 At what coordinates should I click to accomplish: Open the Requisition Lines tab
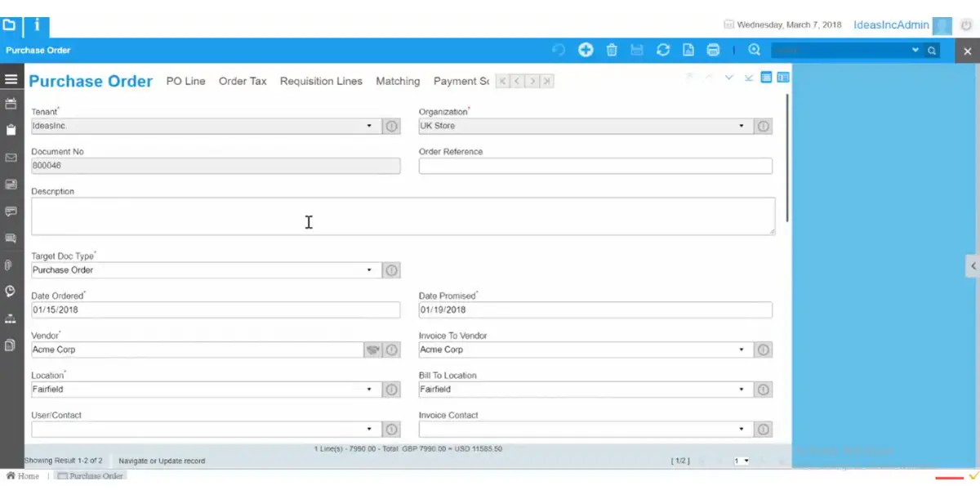point(321,81)
